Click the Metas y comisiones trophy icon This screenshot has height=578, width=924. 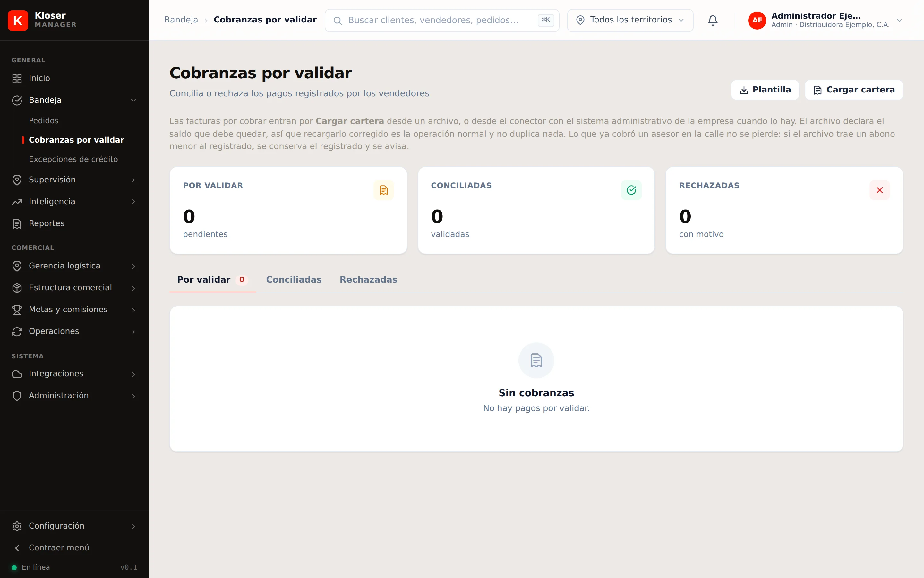pyautogui.click(x=17, y=310)
